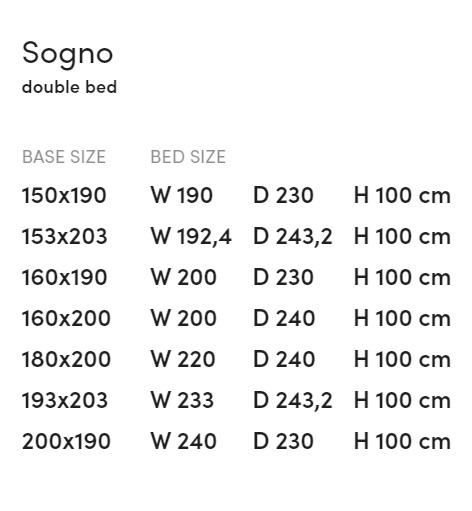Select width value W 192,4
The image size is (472, 511).
pyautogui.click(x=191, y=237)
